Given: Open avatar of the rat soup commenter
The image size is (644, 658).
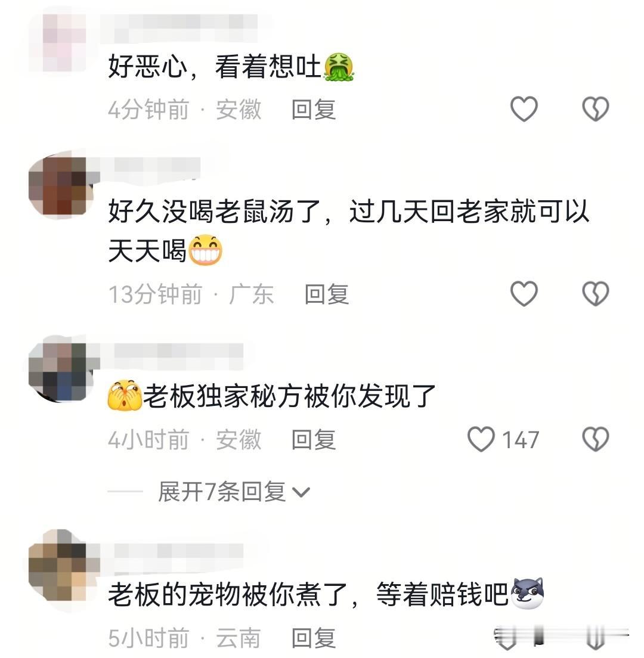Looking at the screenshot, I should [x=61, y=186].
